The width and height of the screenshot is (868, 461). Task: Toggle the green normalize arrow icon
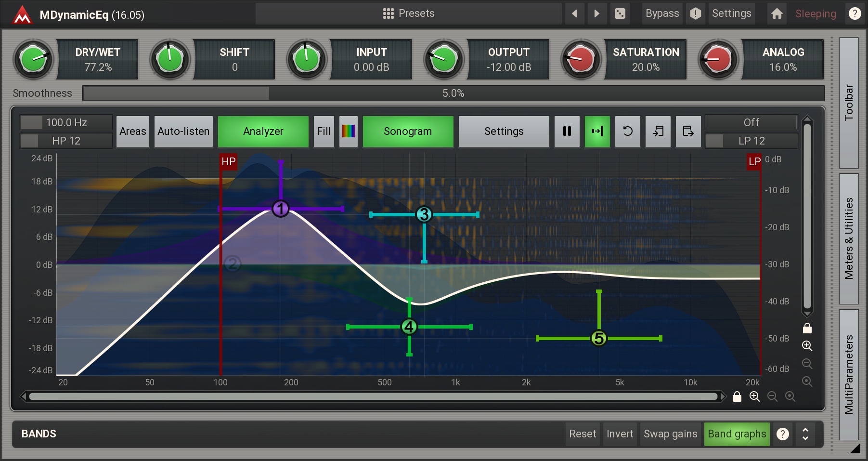pos(597,131)
